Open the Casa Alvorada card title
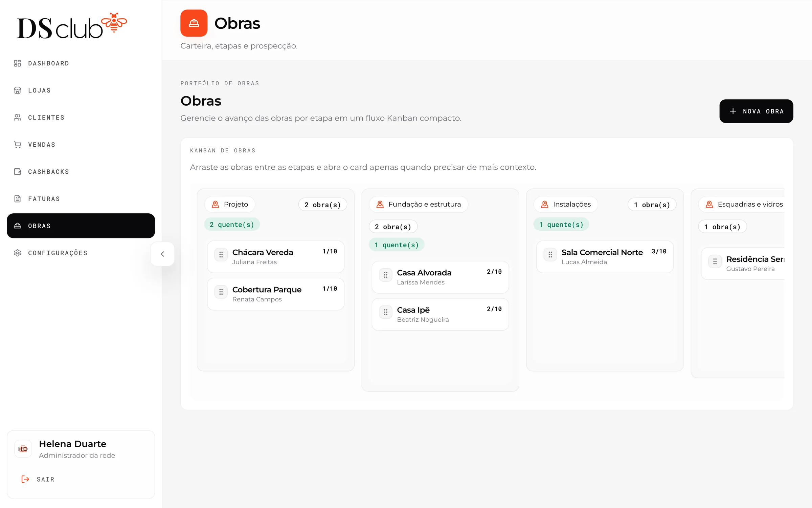The height and width of the screenshot is (508, 812). (x=424, y=273)
